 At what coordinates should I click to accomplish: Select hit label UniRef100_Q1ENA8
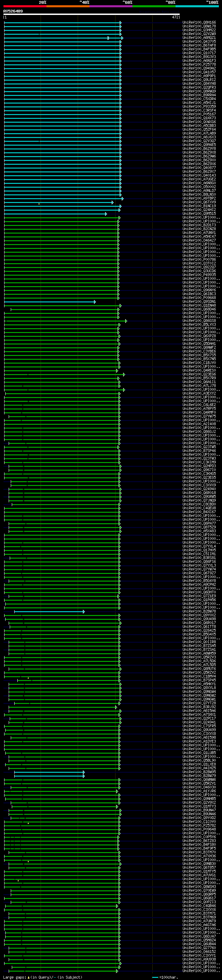click(199, 306)
